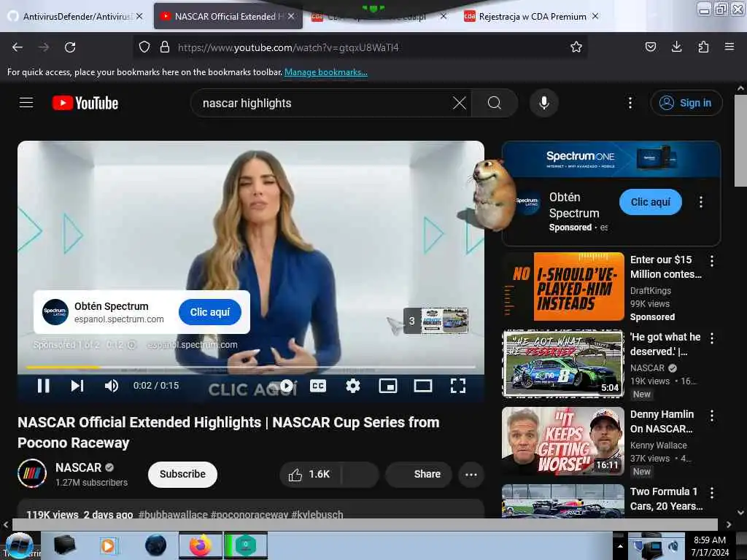Viewport: 747px width, 560px height.
Task: Like the video (1.6K)
Action: click(x=309, y=474)
